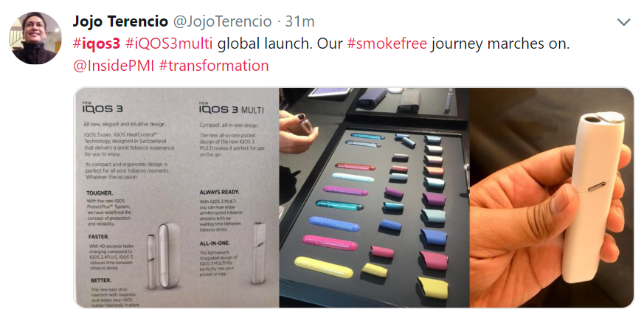Screen dimensions: 644x318
Task: Open the colored caps display photo
Action: tap(374, 197)
